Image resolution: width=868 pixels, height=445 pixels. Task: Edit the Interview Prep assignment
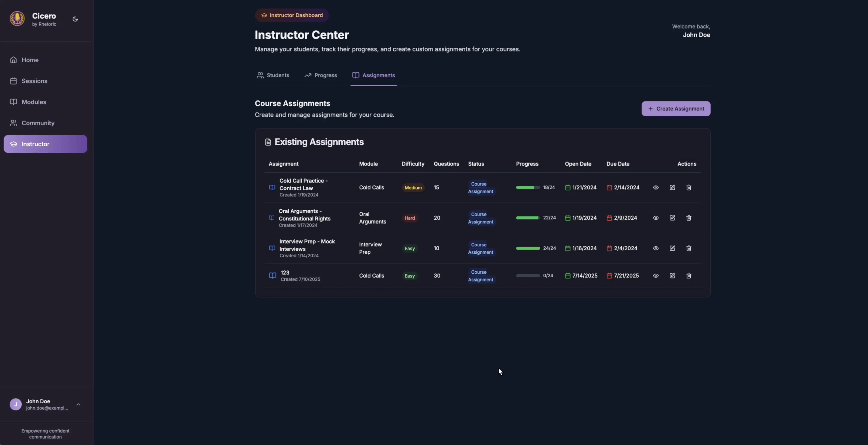(672, 248)
